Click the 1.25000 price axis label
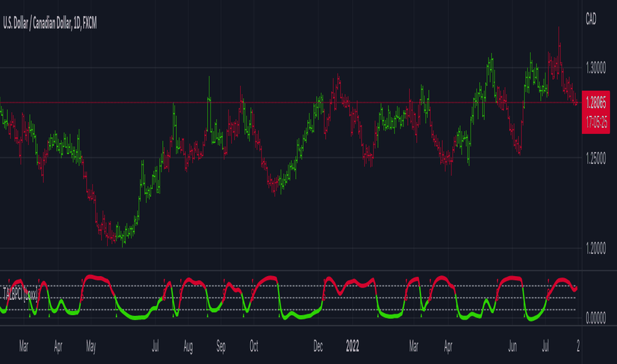617x364 pixels. (596, 159)
